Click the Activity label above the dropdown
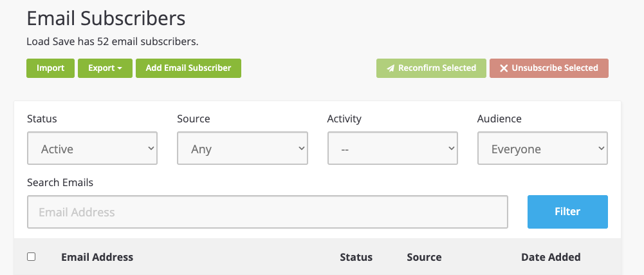This screenshot has height=275, width=644. 344,119
